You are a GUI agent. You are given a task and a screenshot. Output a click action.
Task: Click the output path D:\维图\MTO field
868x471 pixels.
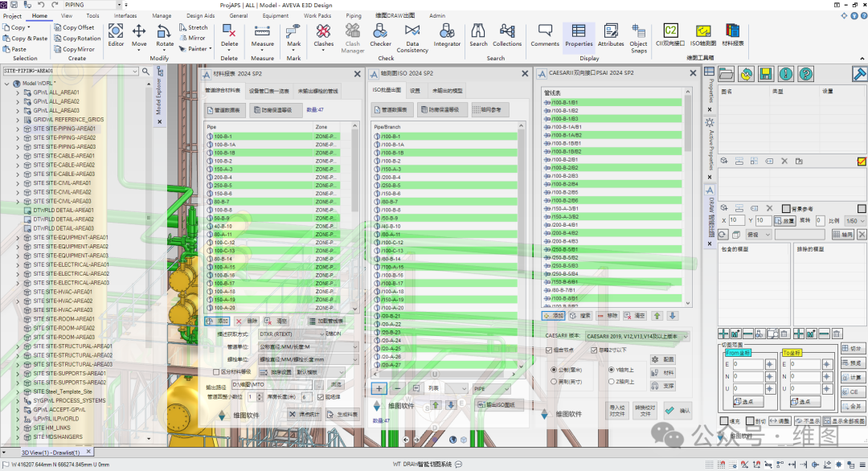[x=272, y=385]
